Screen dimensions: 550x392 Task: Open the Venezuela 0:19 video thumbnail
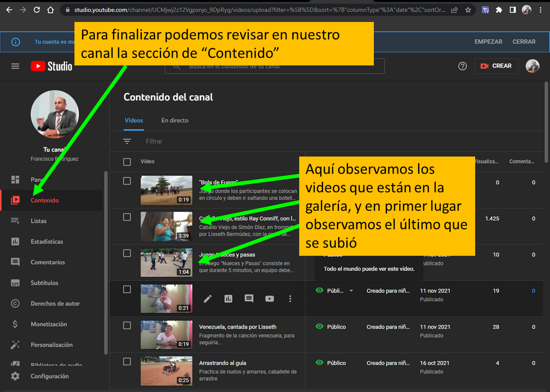[x=166, y=334]
